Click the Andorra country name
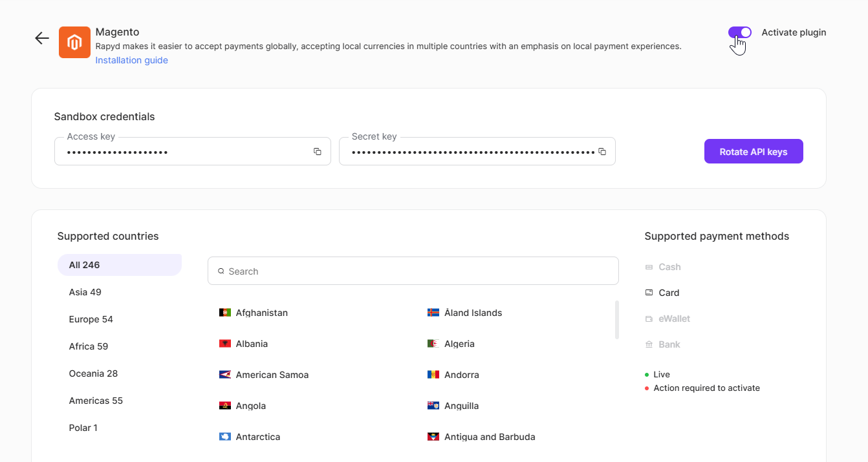The image size is (868, 462). pos(462,375)
